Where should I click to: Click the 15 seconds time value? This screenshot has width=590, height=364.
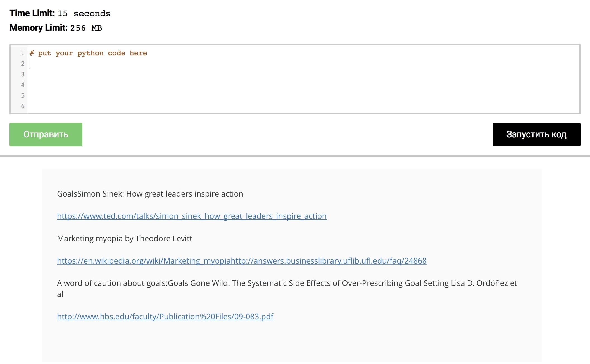[x=84, y=13]
